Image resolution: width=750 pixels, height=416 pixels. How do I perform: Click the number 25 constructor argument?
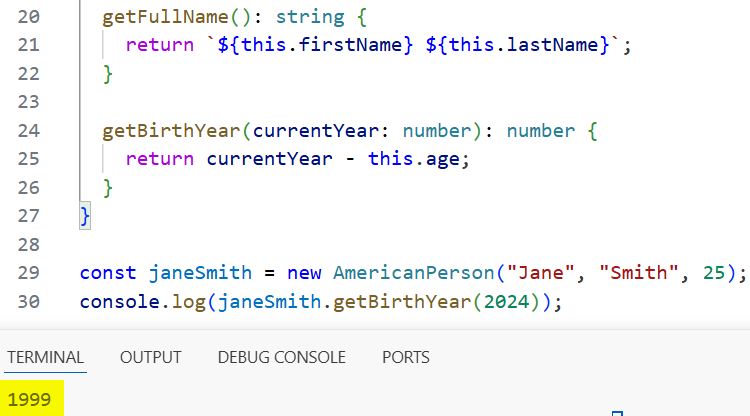tap(714, 273)
